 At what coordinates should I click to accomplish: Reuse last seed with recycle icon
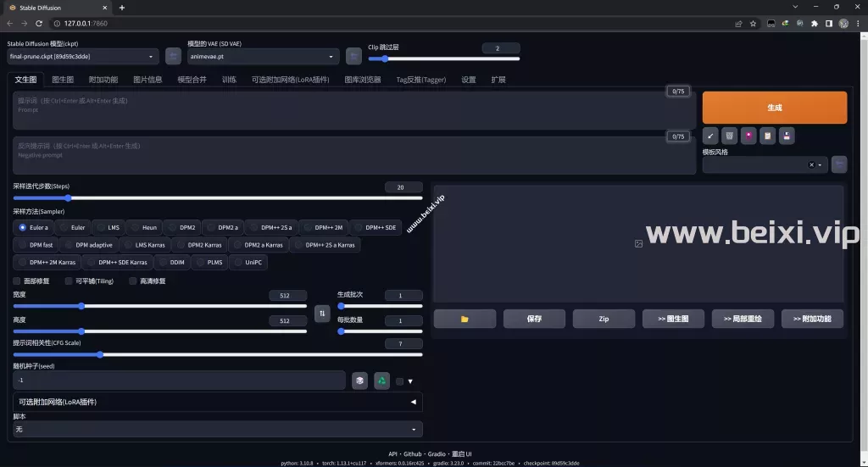382,381
